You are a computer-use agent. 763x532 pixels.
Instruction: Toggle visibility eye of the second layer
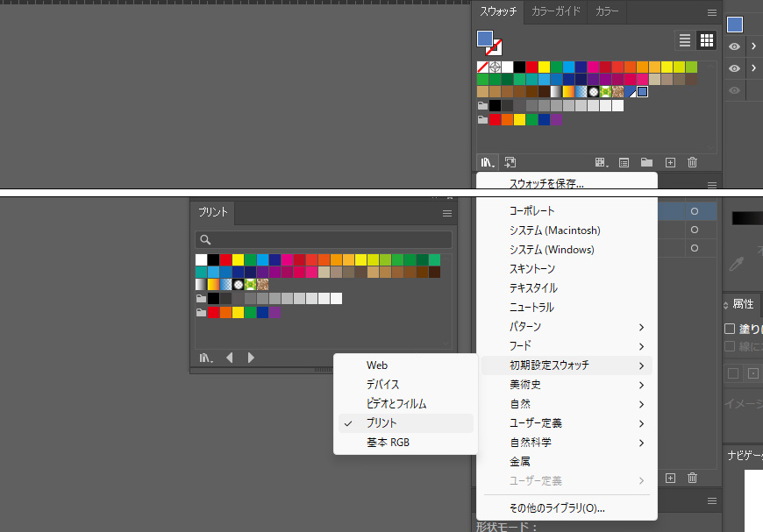735,68
